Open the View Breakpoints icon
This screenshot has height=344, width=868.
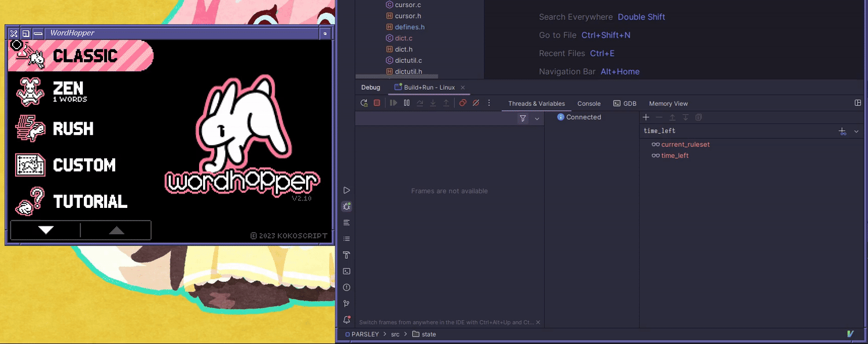coord(462,103)
